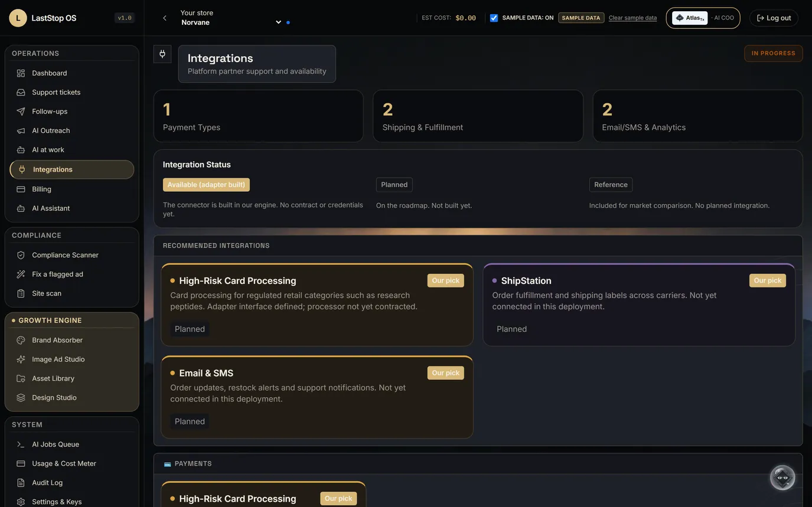
Task: Click the plug icon beside Integrations header
Action: (x=162, y=54)
